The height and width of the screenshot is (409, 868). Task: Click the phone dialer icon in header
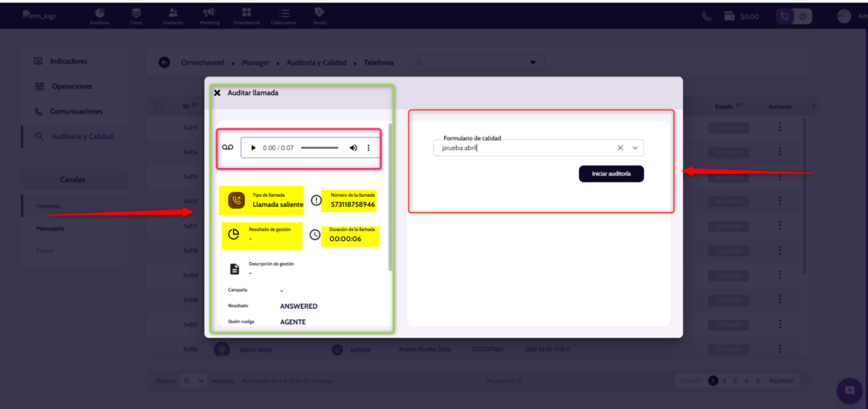[x=706, y=16]
